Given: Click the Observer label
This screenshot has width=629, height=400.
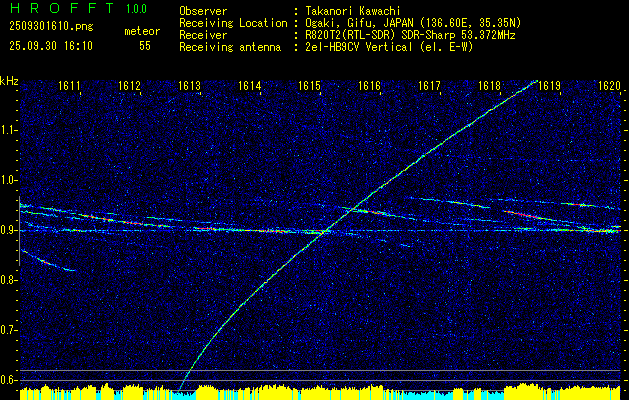Looking at the screenshot, I should (x=203, y=11).
